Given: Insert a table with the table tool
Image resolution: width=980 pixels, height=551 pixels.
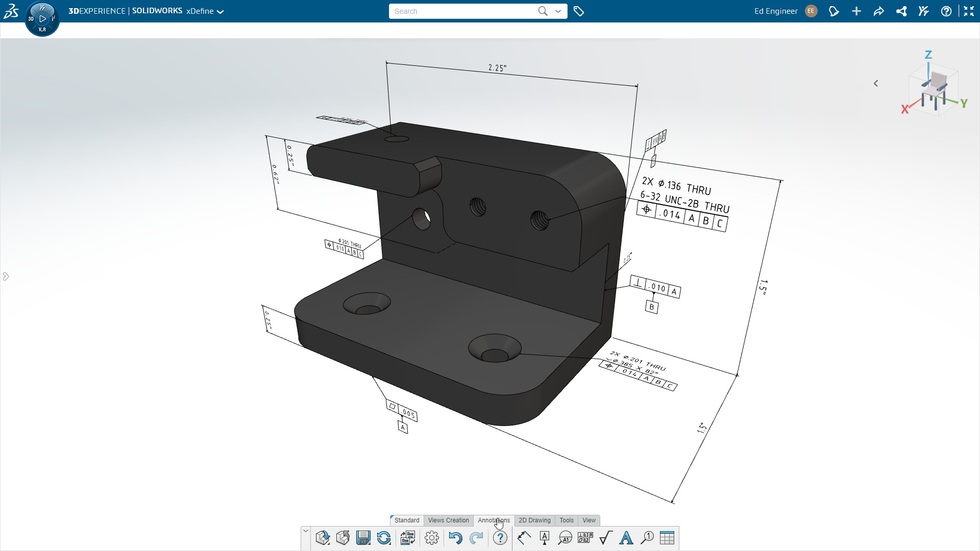Looking at the screenshot, I should pos(668,538).
